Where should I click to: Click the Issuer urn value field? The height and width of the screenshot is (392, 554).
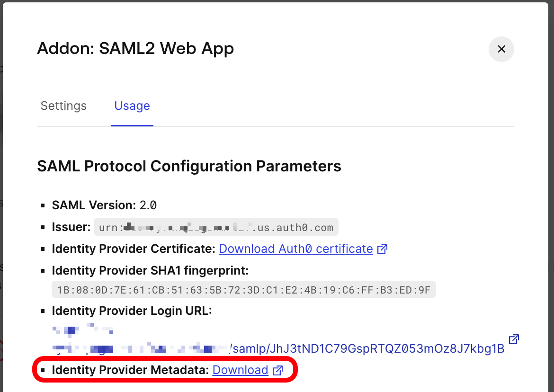[216, 227]
